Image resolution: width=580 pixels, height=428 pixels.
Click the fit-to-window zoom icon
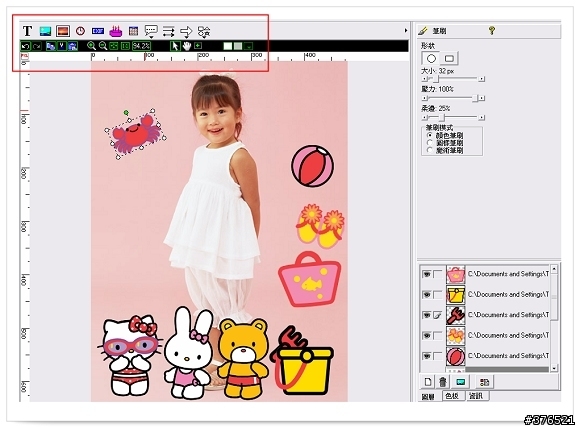114,46
